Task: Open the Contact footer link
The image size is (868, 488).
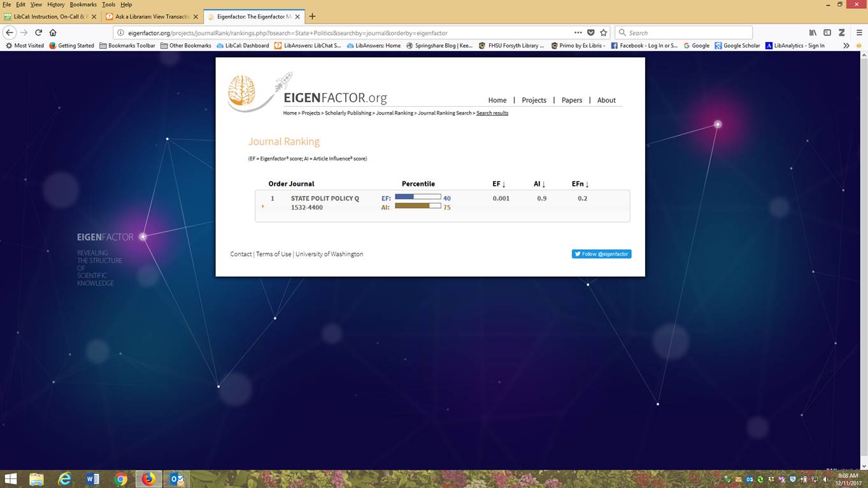Action: 241,254
